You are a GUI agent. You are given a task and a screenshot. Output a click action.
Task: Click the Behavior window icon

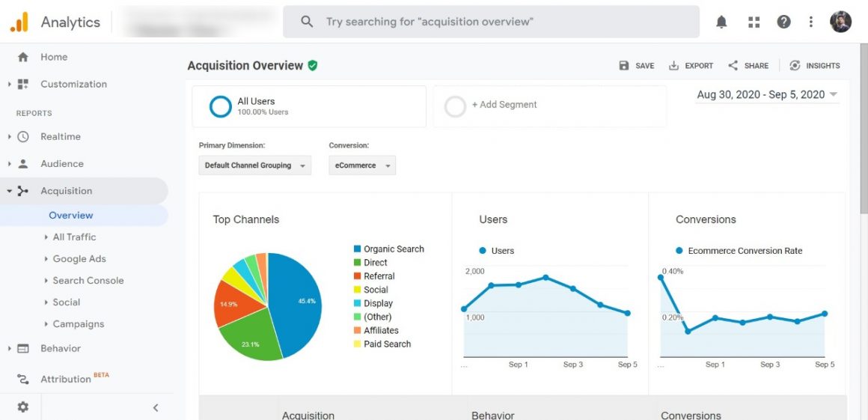(x=22, y=349)
